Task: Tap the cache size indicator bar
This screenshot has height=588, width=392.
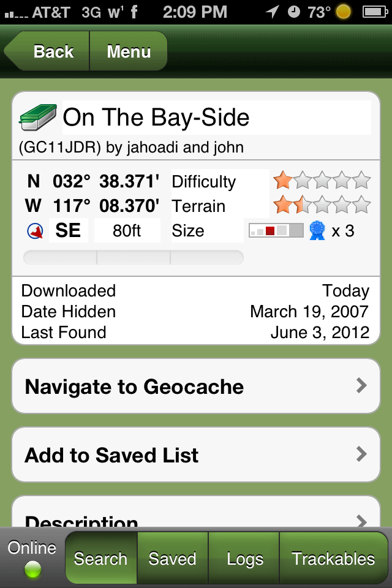Action: (276, 231)
